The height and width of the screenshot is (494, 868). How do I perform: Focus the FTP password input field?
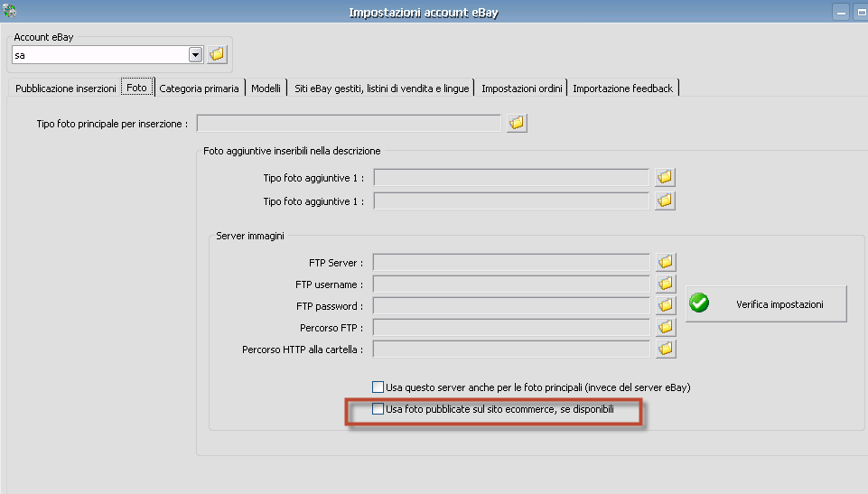pos(511,306)
